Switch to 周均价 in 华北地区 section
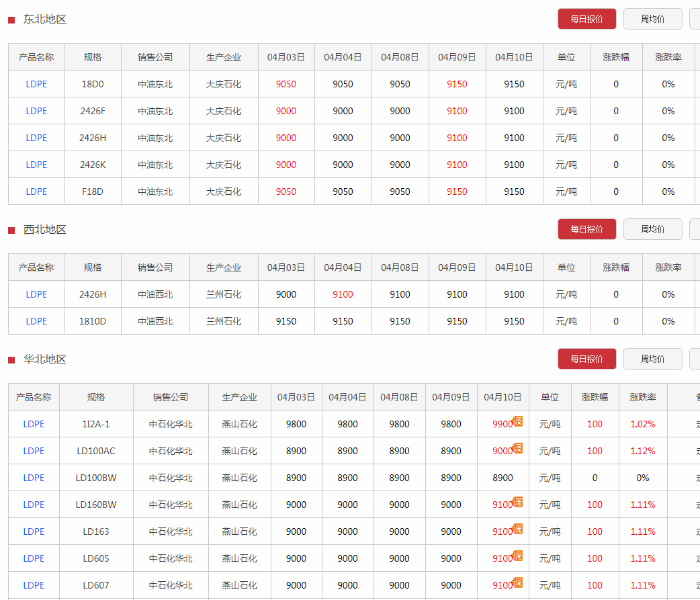 pyautogui.click(x=653, y=359)
